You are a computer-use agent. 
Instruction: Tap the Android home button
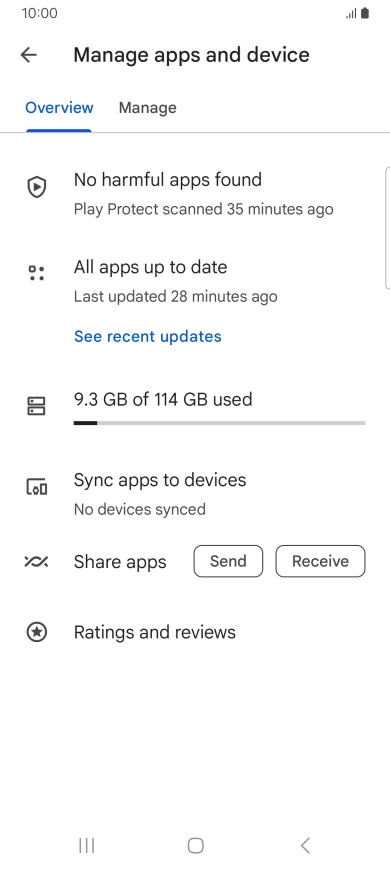(x=196, y=845)
